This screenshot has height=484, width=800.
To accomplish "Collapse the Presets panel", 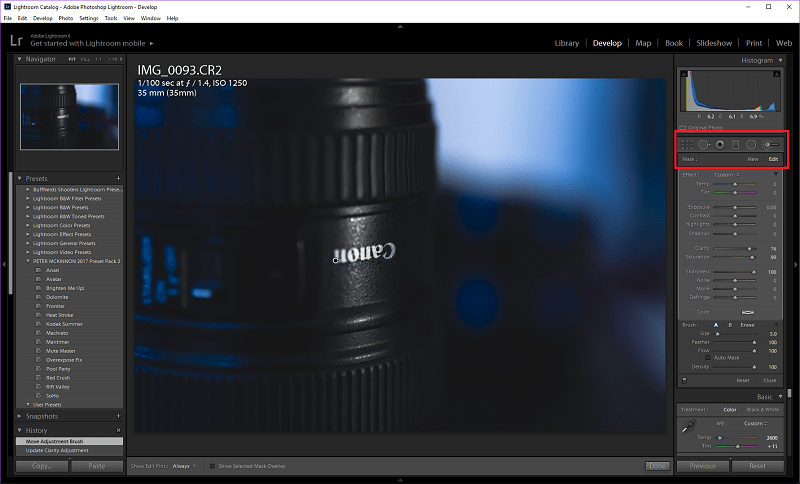I will [19, 179].
